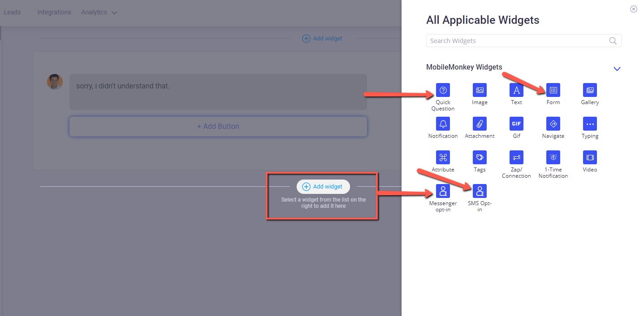This screenshot has height=316, width=644.
Task: Select the Navigate widget
Action: (x=553, y=124)
